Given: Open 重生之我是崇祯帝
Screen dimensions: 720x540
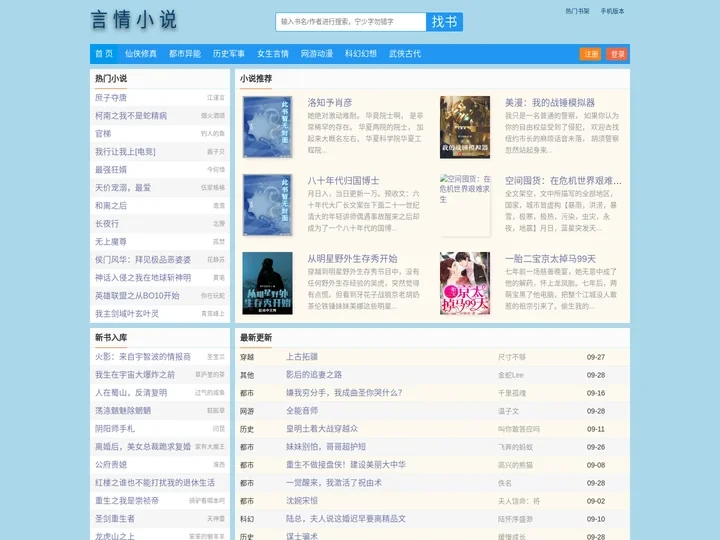Looking at the screenshot, I should tap(127, 501).
